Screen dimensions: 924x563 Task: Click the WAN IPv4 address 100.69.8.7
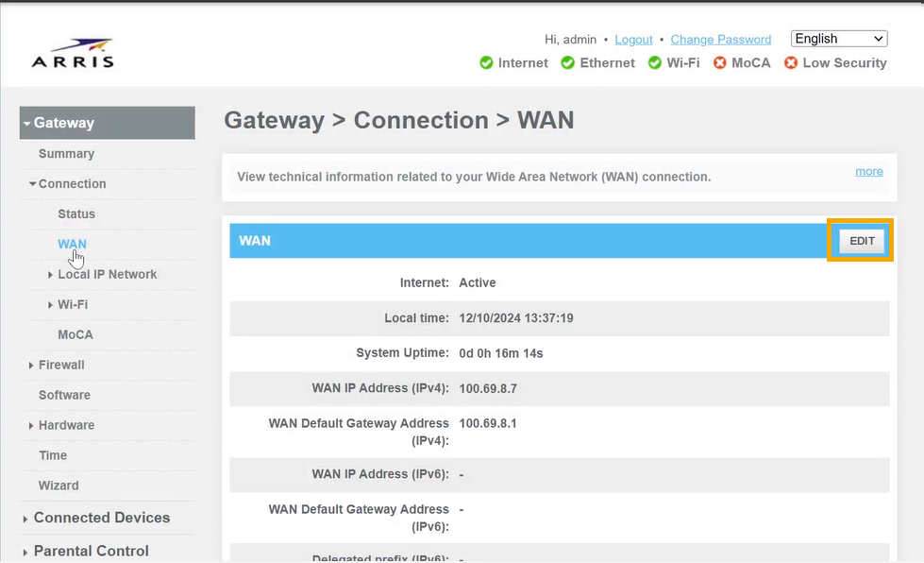coord(488,389)
